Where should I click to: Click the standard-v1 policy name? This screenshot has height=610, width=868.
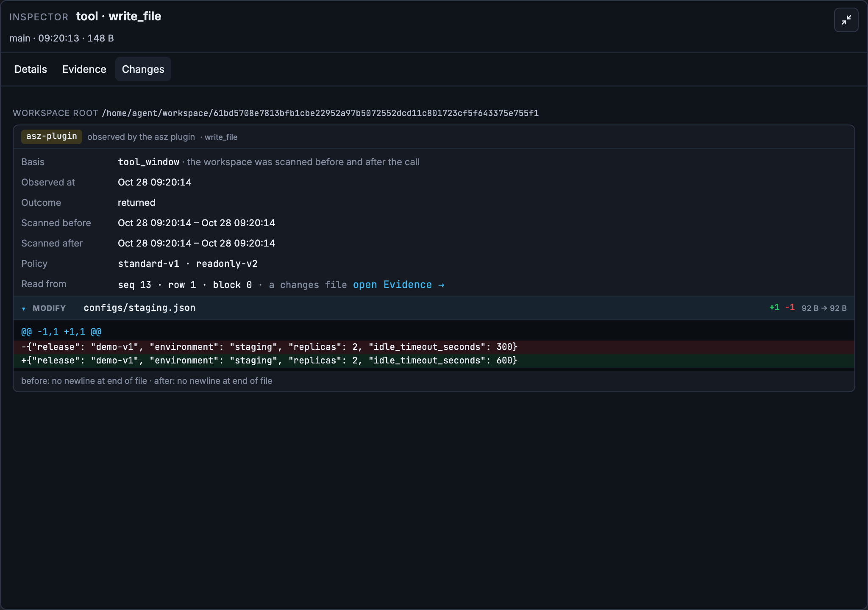pyautogui.click(x=148, y=264)
